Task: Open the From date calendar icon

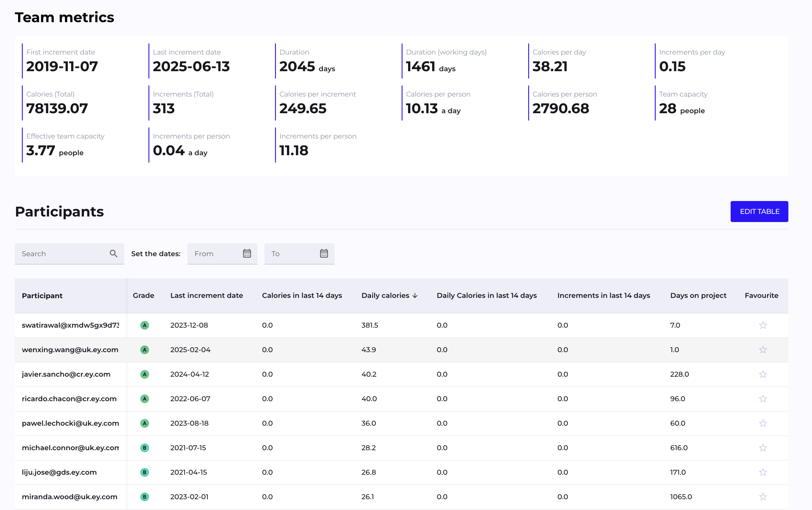Action: click(x=247, y=254)
